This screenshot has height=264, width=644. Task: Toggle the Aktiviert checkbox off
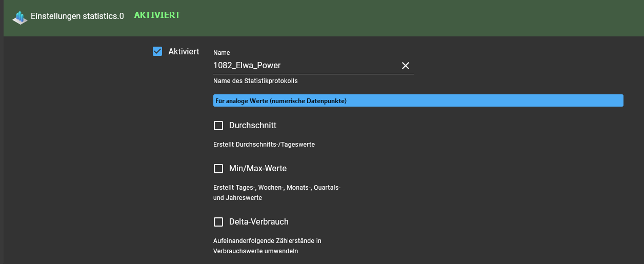point(158,51)
